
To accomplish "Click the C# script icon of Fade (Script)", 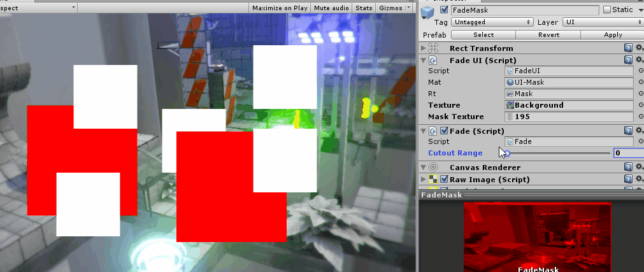I will click(433, 131).
